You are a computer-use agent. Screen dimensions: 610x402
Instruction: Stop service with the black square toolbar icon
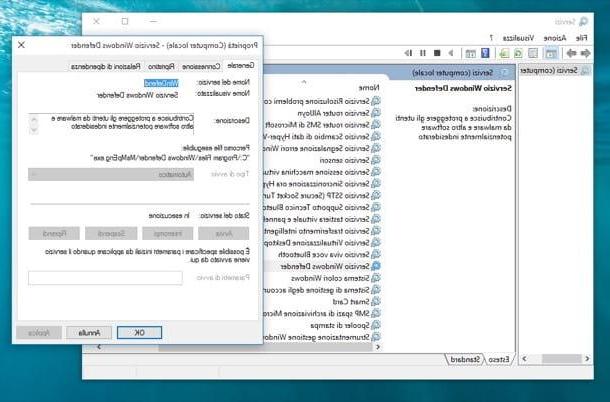(437, 53)
